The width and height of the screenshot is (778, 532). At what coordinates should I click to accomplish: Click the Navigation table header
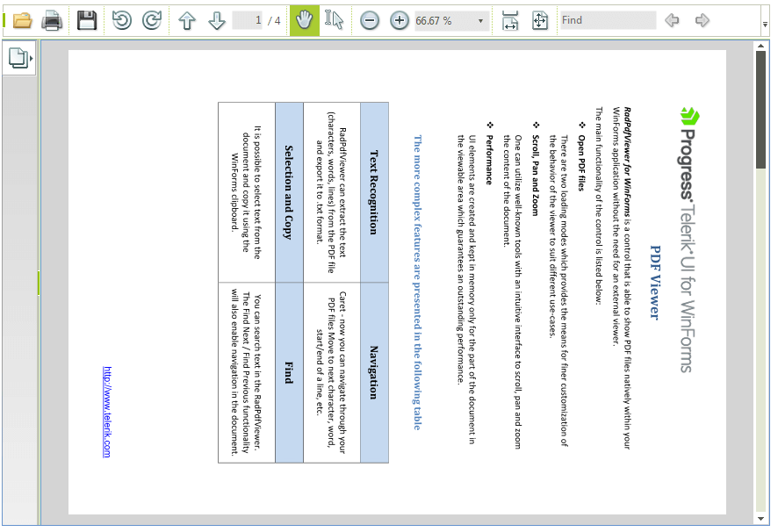pyautogui.click(x=373, y=372)
